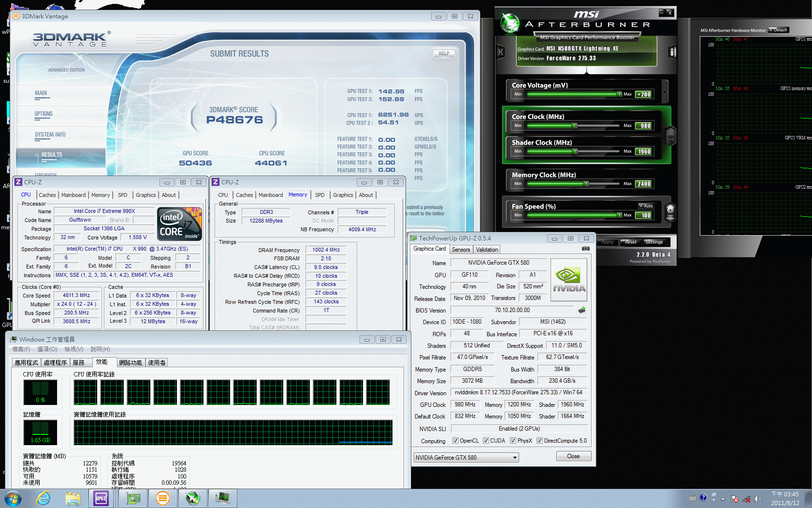The height and width of the screenshot is (508, 812).
Task: Select the 處理程序 tab in Task Manager
Action: pyautogui.click(x=55, y=362)
